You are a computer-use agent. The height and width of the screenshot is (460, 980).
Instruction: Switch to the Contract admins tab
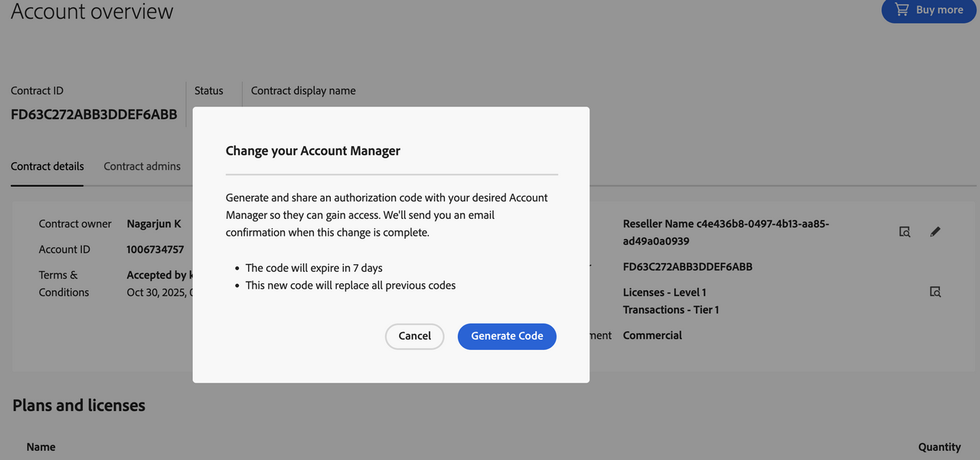tap(142, 166)
